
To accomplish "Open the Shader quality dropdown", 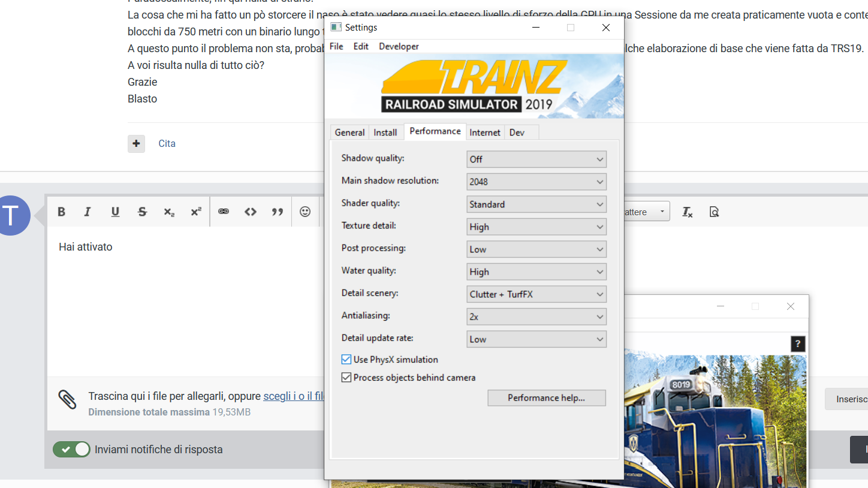I will pos(537,204).
